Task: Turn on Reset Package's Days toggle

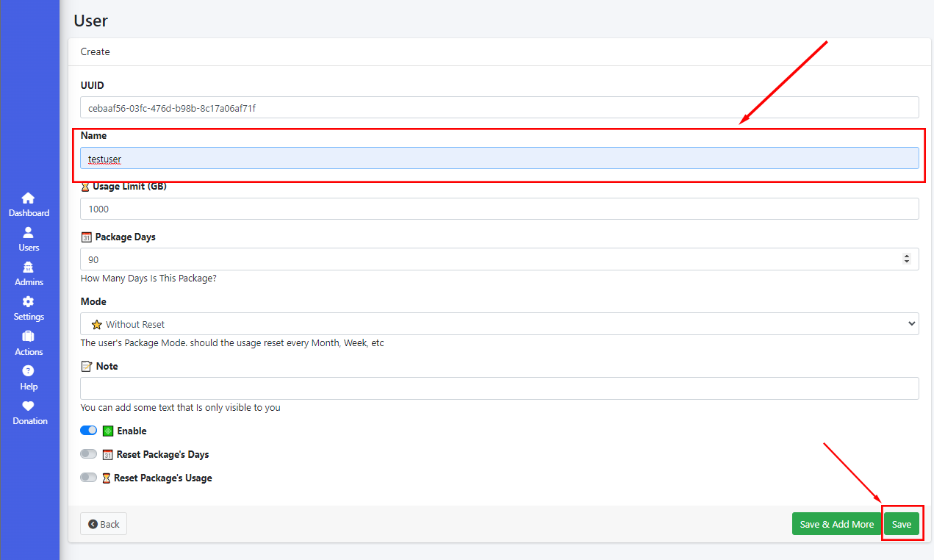Action: [x=88, y=454]
